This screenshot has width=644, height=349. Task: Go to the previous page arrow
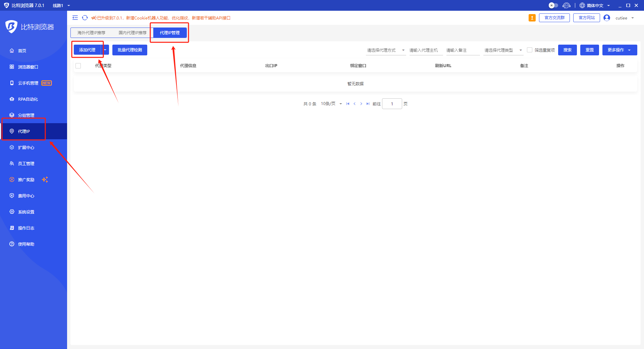click(x=355, y=104)
